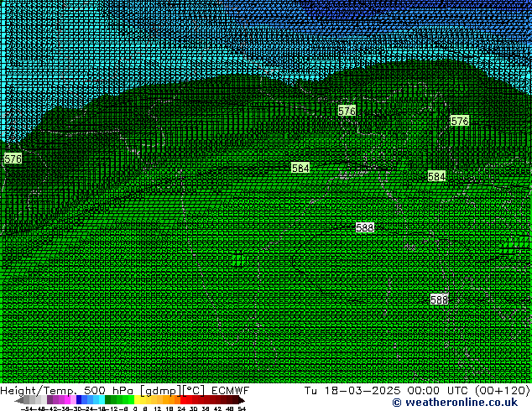Click the grey arrow at the legend's cold end
This screenshot has width=532, height=411.
point(19,400)
